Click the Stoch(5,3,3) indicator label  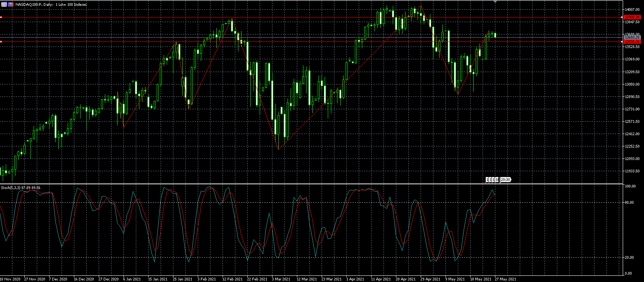pyautogui.click(x=10, y=188)
